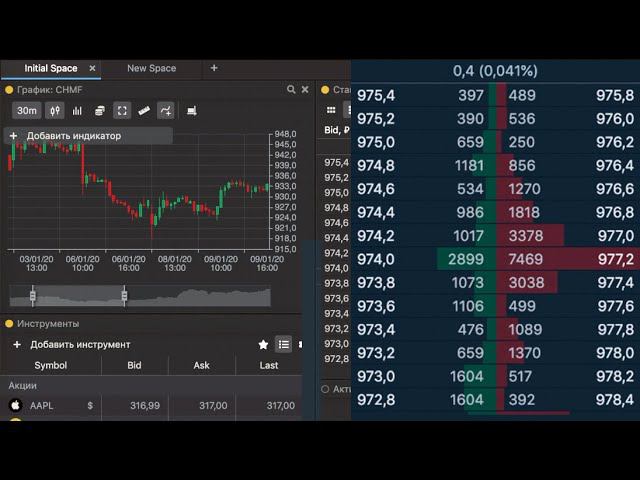Select the AAPL row in instruments list
This screenshot has height=480, width=640.
click(x=151, y=405)
